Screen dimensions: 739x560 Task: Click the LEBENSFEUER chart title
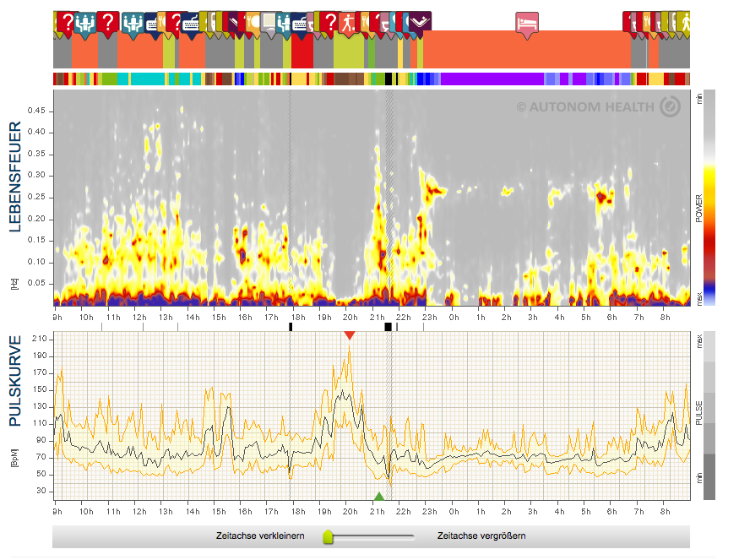click(x=15, y=177)
